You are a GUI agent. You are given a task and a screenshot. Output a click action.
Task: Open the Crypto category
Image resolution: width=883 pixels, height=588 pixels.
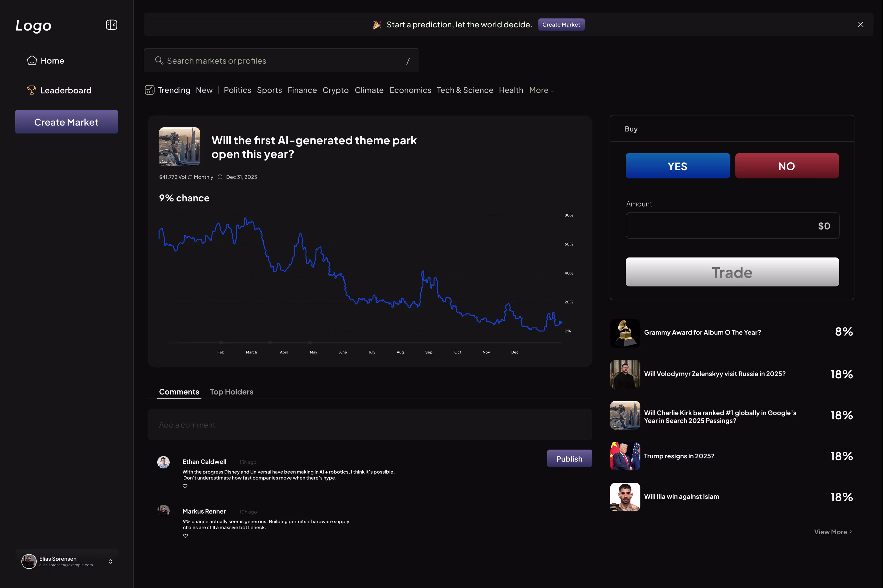335,90
